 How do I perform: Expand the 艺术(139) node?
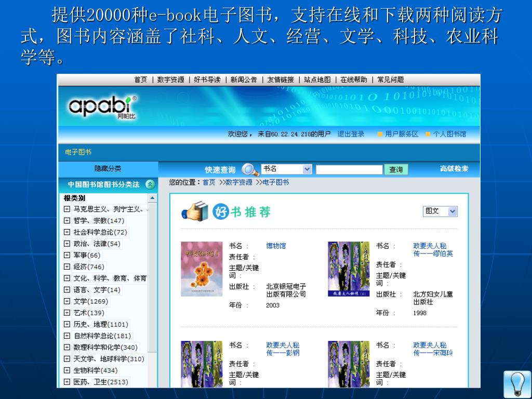click(67, 313)
